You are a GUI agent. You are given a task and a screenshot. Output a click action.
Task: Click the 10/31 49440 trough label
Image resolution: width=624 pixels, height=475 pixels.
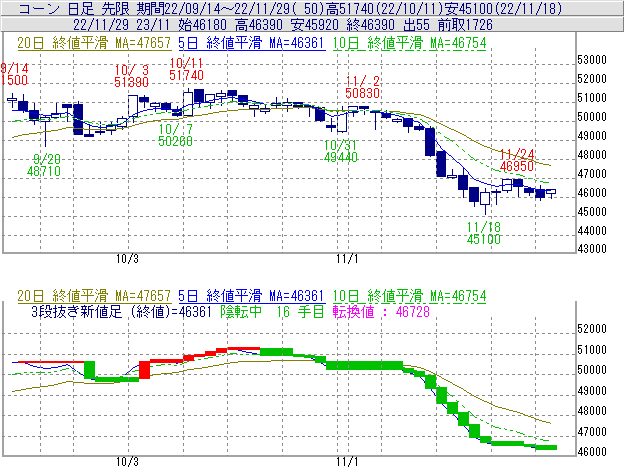[x=341, y=151]
